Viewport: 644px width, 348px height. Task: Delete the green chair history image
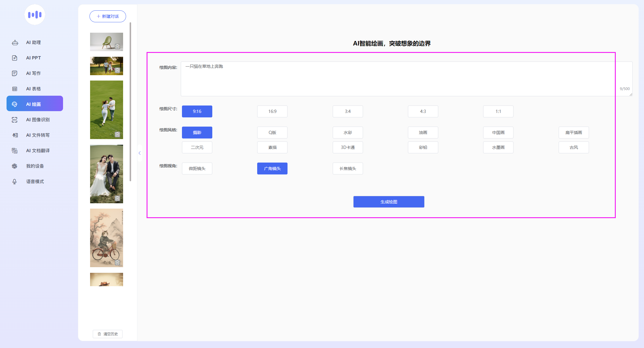(x=117, y=46)
